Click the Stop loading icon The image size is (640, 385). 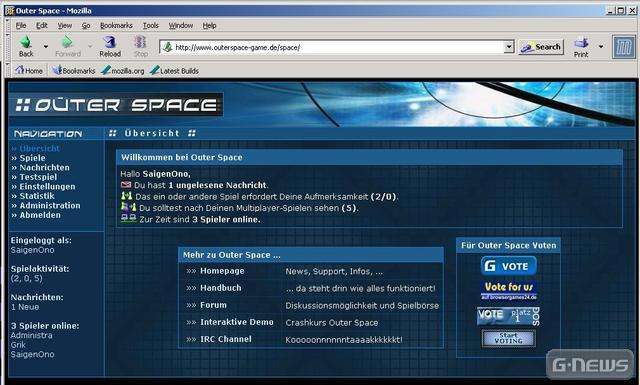click(x=140, y=42)
